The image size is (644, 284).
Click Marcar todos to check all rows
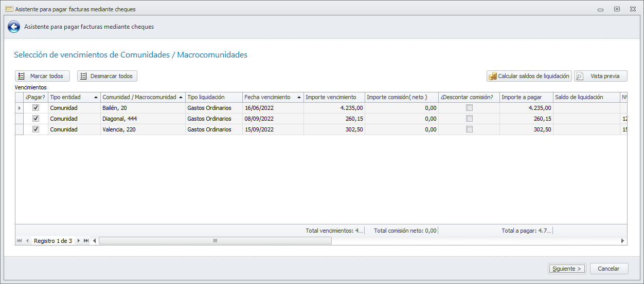42,76
